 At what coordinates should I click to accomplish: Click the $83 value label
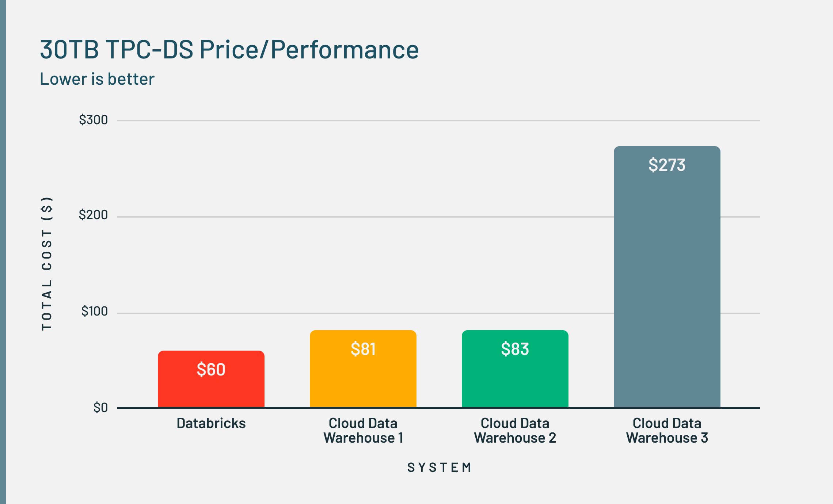pyautogui.click(x=515, y=349)
